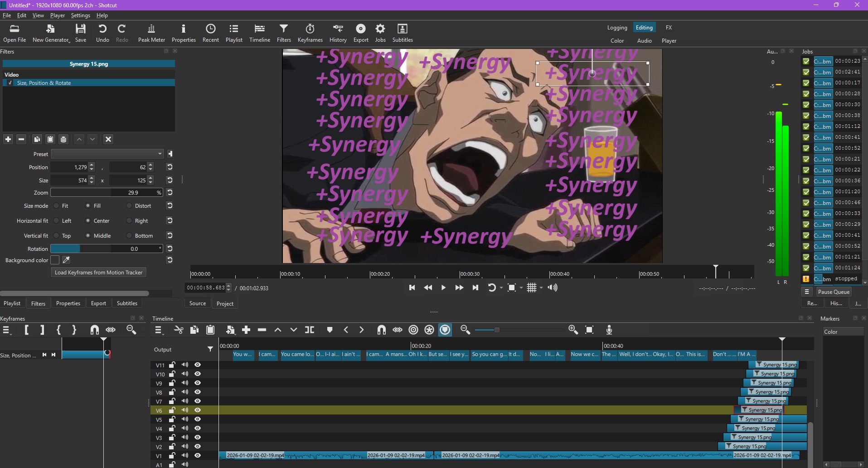Open the Settings menu

(x=80, y=15)
